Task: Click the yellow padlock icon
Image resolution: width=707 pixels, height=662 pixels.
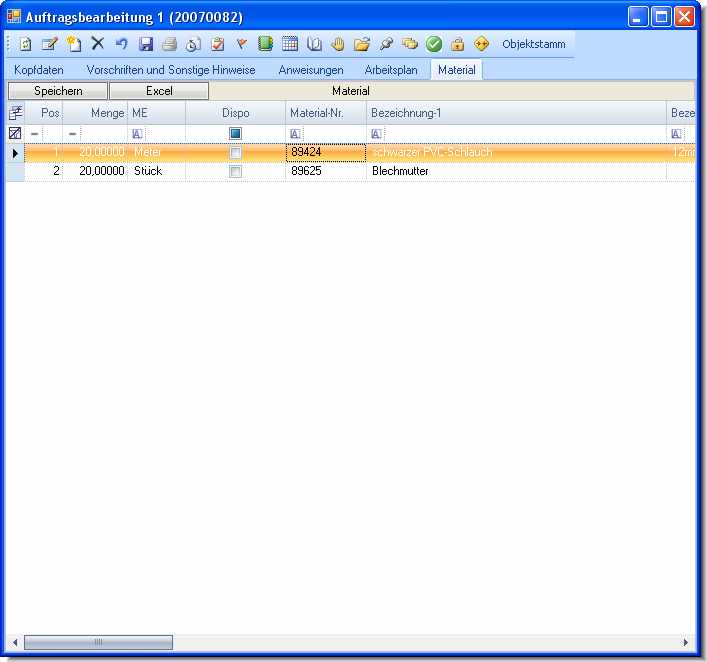Action: point(458,44)
